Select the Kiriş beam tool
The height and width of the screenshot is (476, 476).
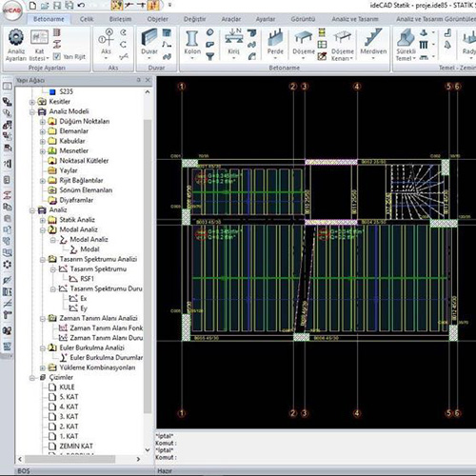pyautogui.click(x=233, y=44)
